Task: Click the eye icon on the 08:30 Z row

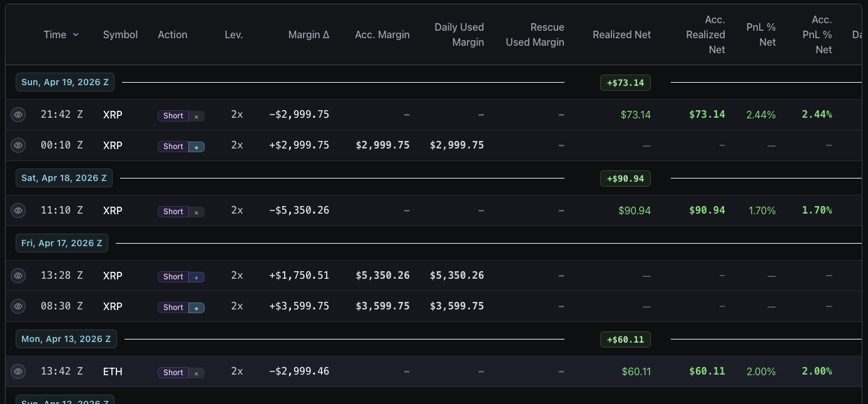Action: pos(18,306)
